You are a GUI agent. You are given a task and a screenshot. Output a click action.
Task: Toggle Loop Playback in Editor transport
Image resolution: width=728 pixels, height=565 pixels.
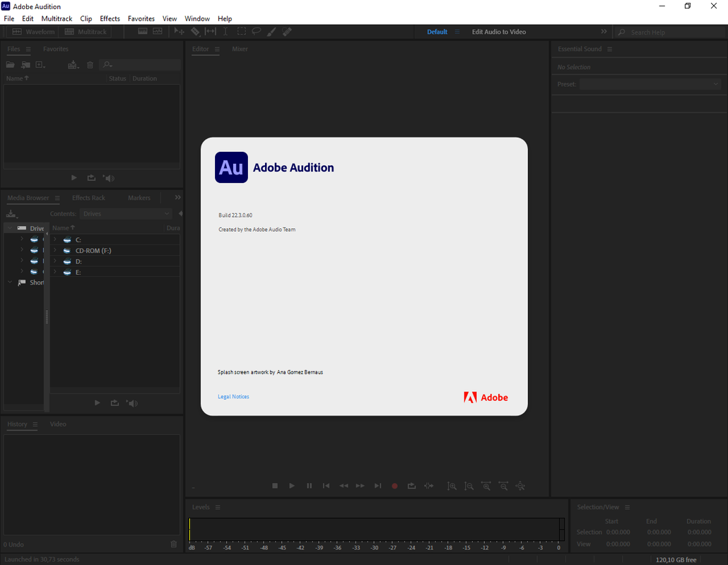click(x=411, y=486)
